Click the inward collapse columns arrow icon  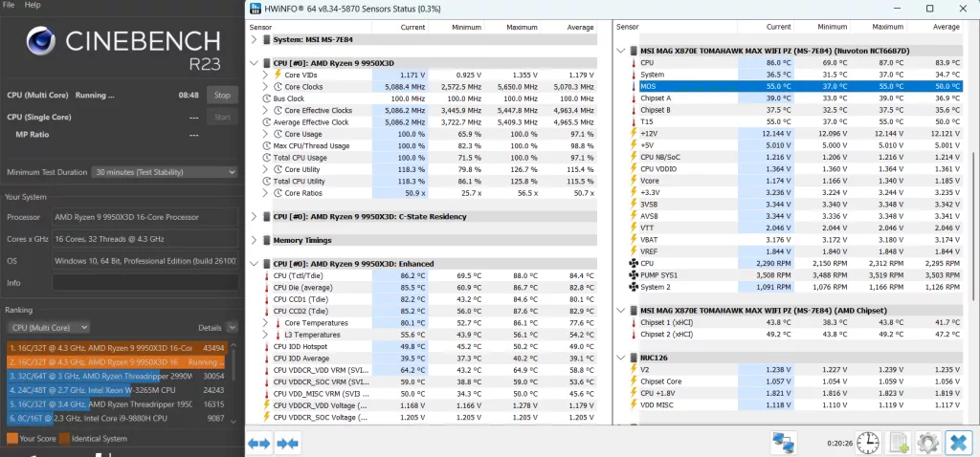click(x=287, y=444)
